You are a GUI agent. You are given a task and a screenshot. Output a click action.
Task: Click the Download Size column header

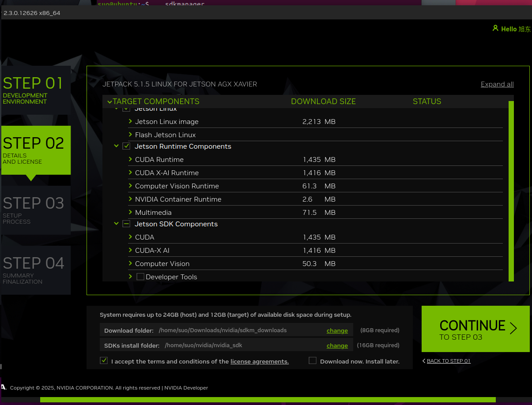[x=323, y=101]
